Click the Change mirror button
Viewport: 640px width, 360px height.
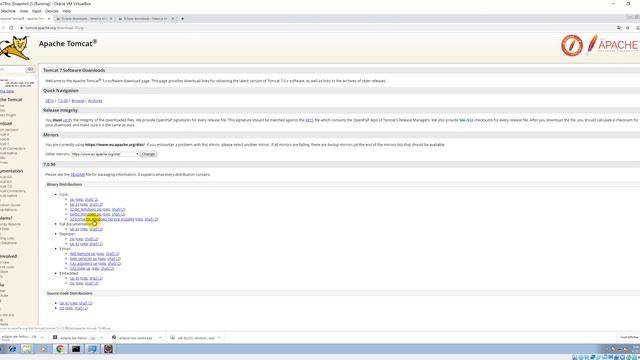(x=148, y=154)
